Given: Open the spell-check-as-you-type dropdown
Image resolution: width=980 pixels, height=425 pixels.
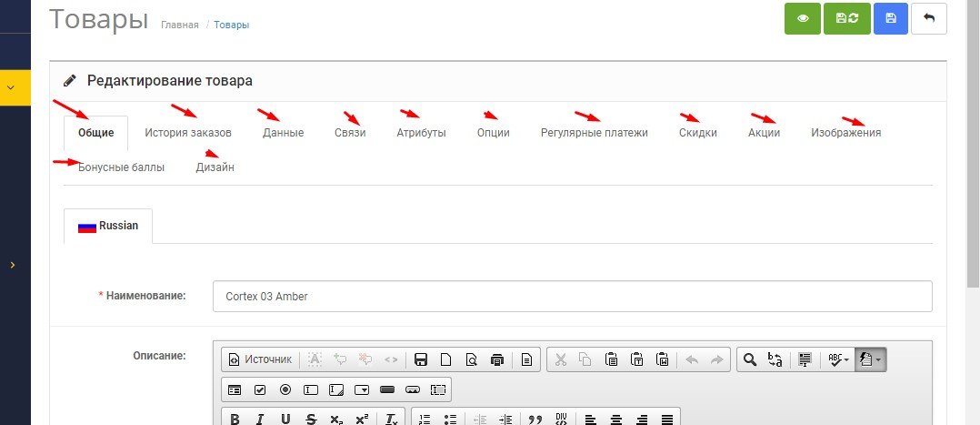Looking at the screenshot, I should [x=870, y=359].
